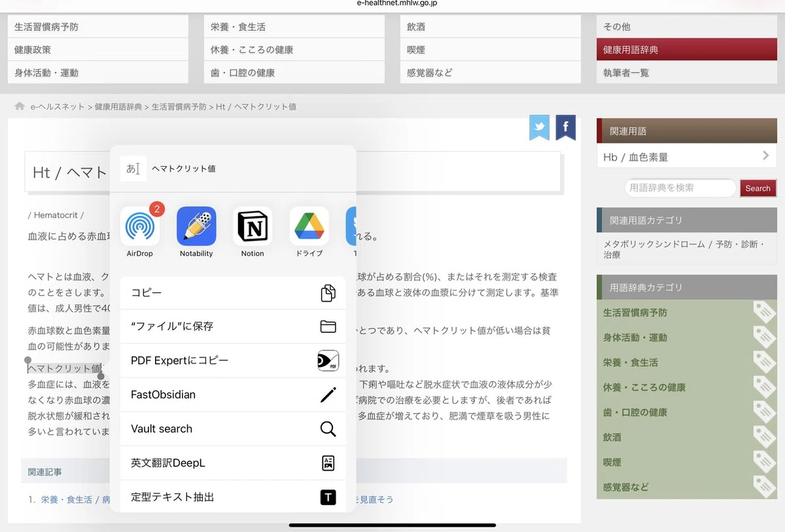This screenshot has width=785, height=532.
Task: Click e-ヘルスネット breadcrumb link
Action: pyautogui.click(x=58, y=107)
